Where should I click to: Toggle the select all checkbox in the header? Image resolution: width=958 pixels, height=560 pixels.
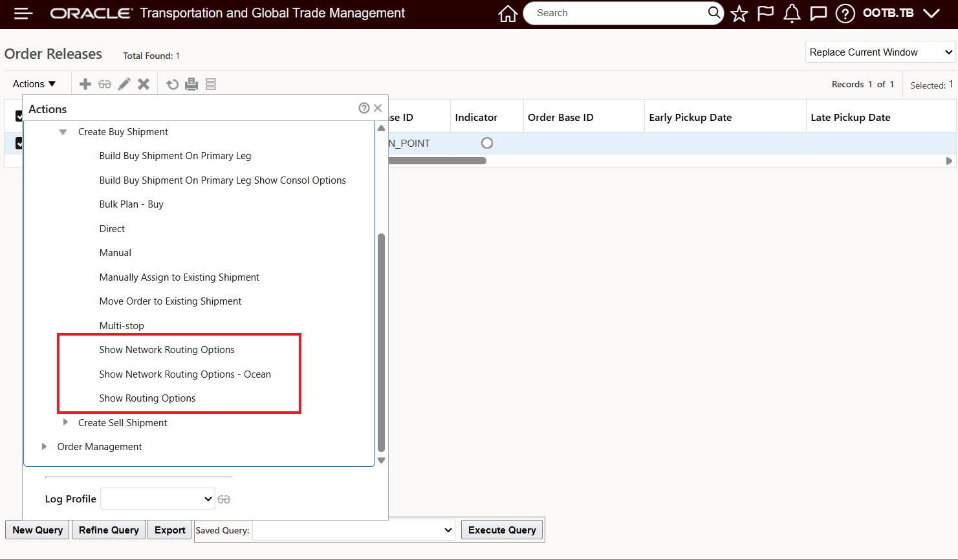click(x=17, y=116)
